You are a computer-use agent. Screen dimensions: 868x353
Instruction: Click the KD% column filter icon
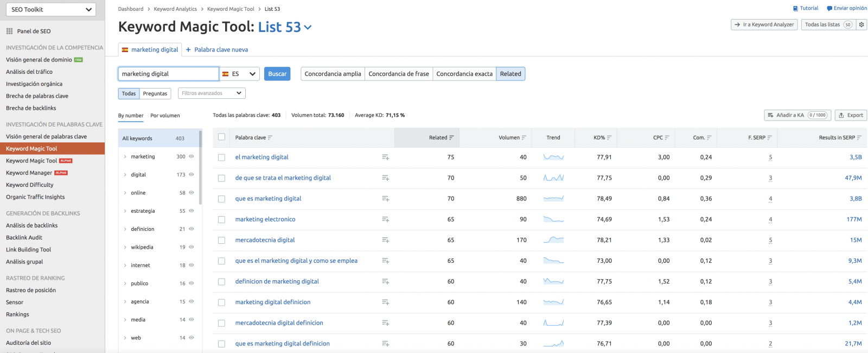click(x=609, y=138)
